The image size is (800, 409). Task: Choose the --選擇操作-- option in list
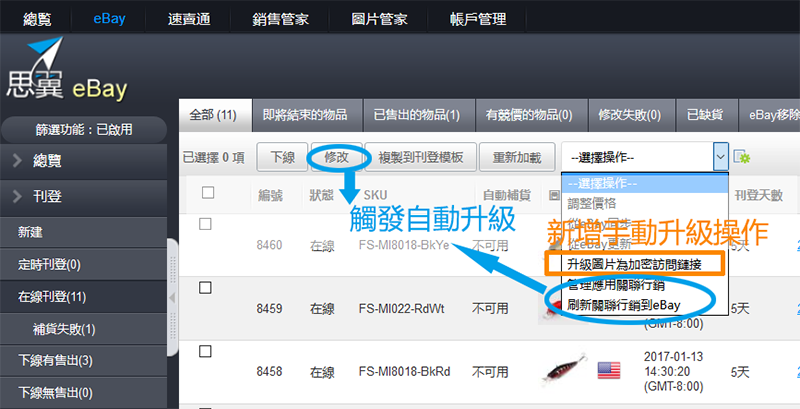pos(644,184)
